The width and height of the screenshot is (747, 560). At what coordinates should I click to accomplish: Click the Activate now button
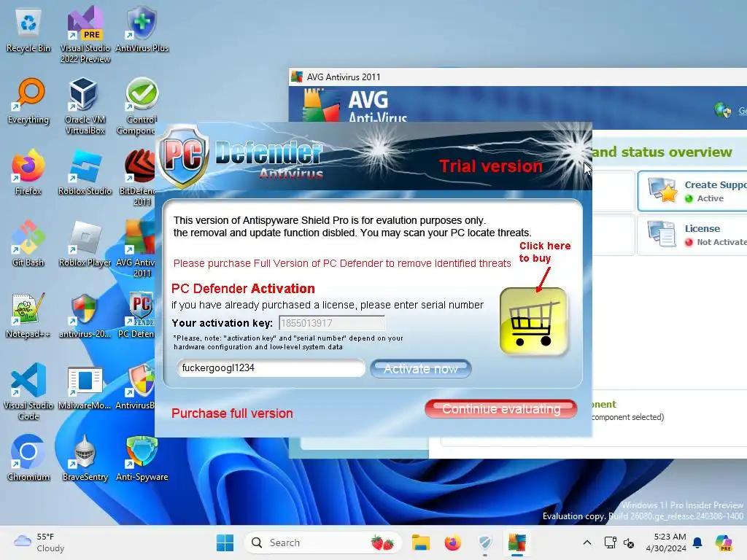[421, 368]
